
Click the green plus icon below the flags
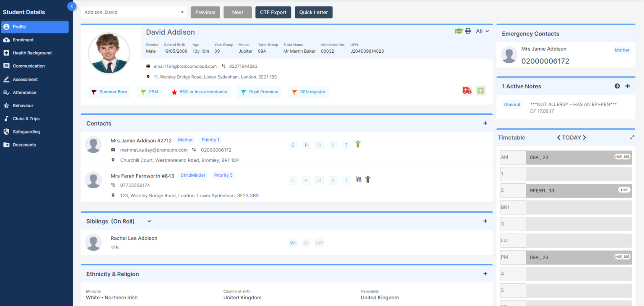(x=480, y=90)
